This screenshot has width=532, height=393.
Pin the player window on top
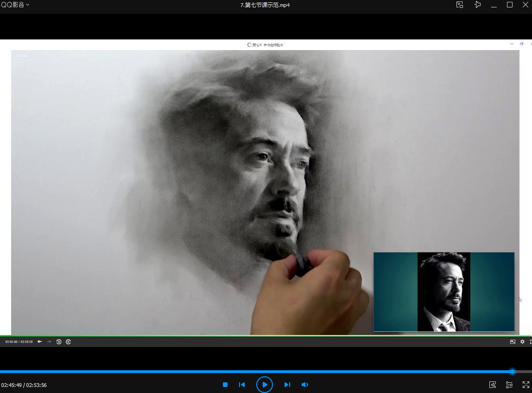pyautogui.click(x=477, y=5)
